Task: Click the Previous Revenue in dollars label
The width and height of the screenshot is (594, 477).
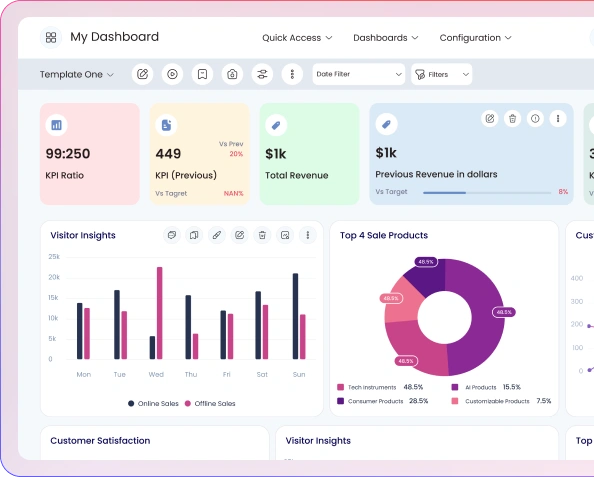Action: tap(436, 174)
